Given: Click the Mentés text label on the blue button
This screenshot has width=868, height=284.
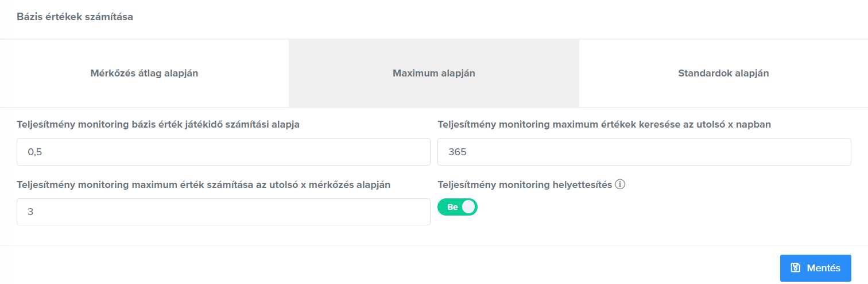Looking at the screenshot, I should click(824, 268).
